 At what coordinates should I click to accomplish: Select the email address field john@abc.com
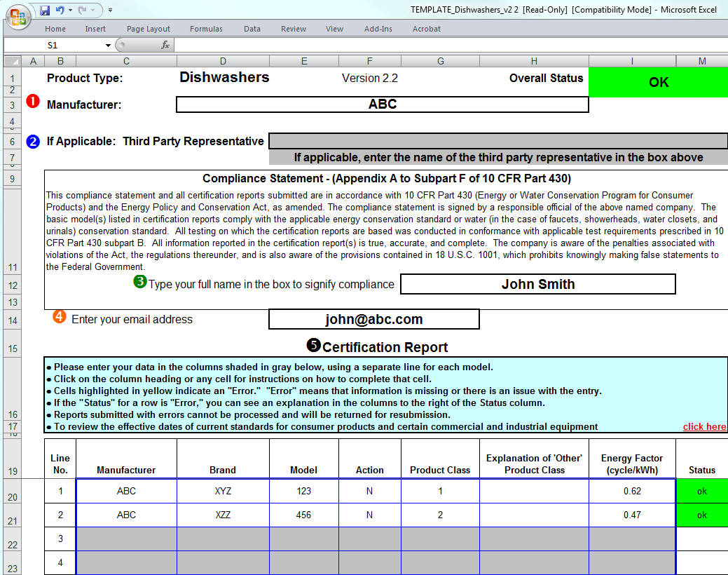click(373, 319)
